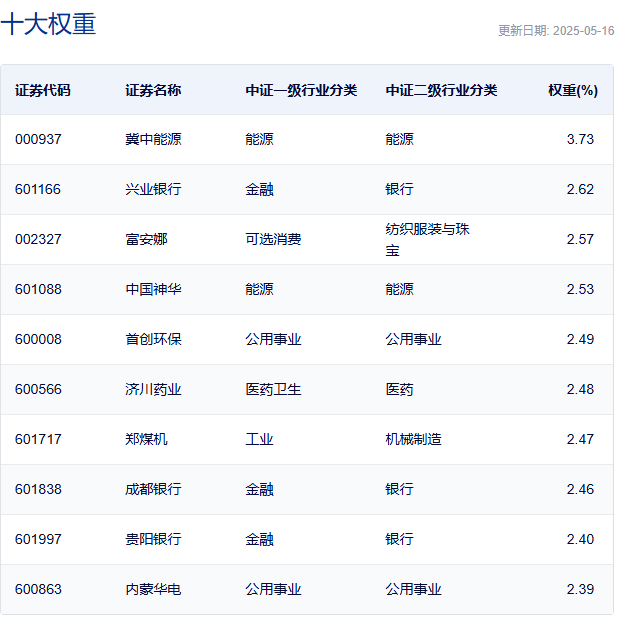This screenshot has width=627, height=617.
Task: Click the 证券名称 column header
Action: click(153, 90)
